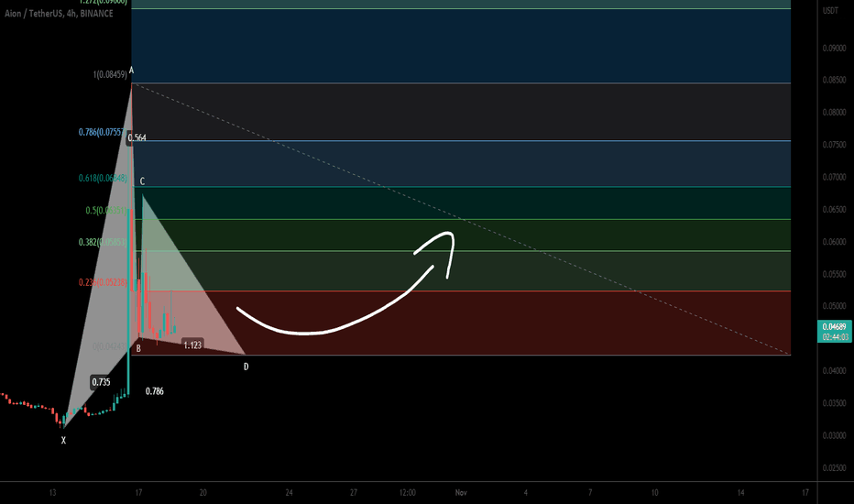Click date 14 on the time axis

coord(740,493)
